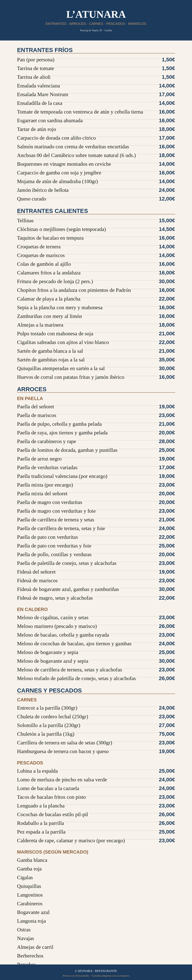Click the EN CALDERO subsection label

pos(32,609)
